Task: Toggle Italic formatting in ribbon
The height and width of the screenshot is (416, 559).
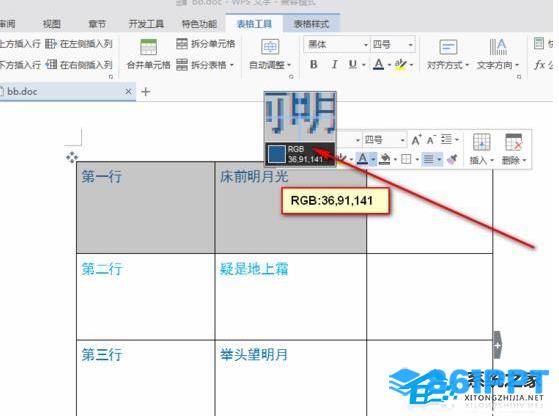Action: (x=334, y=65)
